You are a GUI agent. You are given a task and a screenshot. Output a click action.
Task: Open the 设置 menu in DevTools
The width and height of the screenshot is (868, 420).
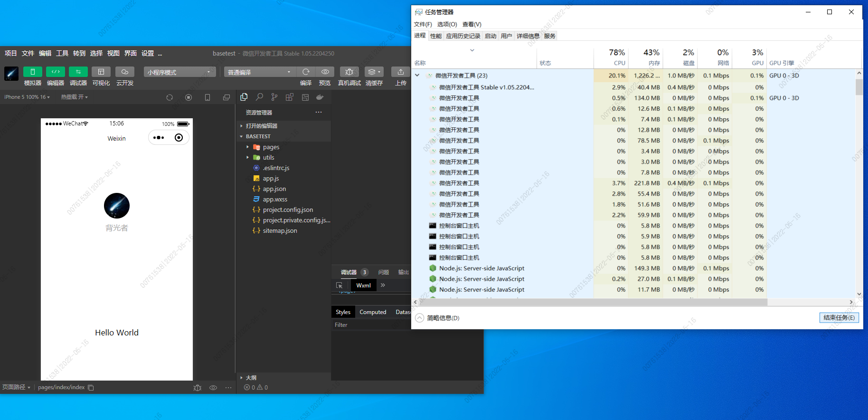148,53
